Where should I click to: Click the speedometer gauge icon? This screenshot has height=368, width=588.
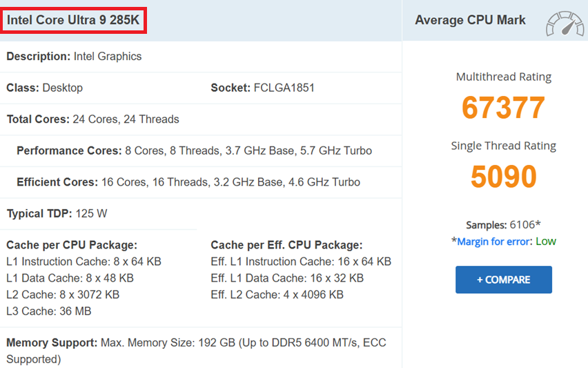tap(565, 23)
